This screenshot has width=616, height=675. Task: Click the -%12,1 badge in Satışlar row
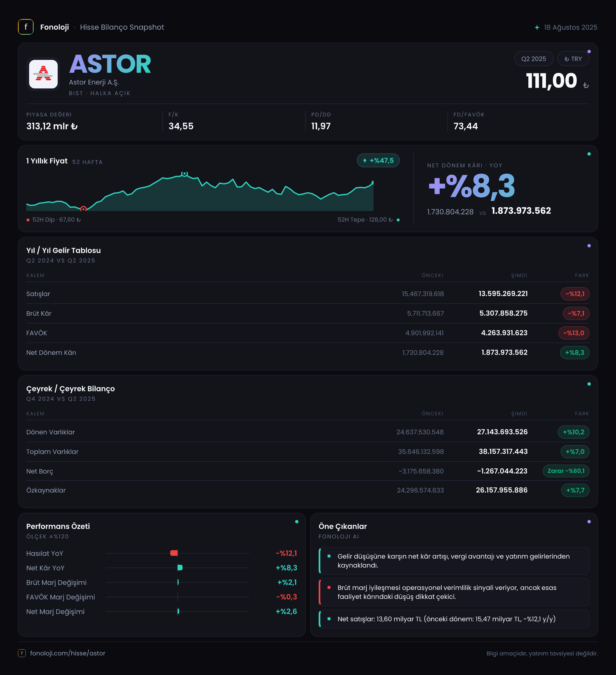(x=575, y=294)
